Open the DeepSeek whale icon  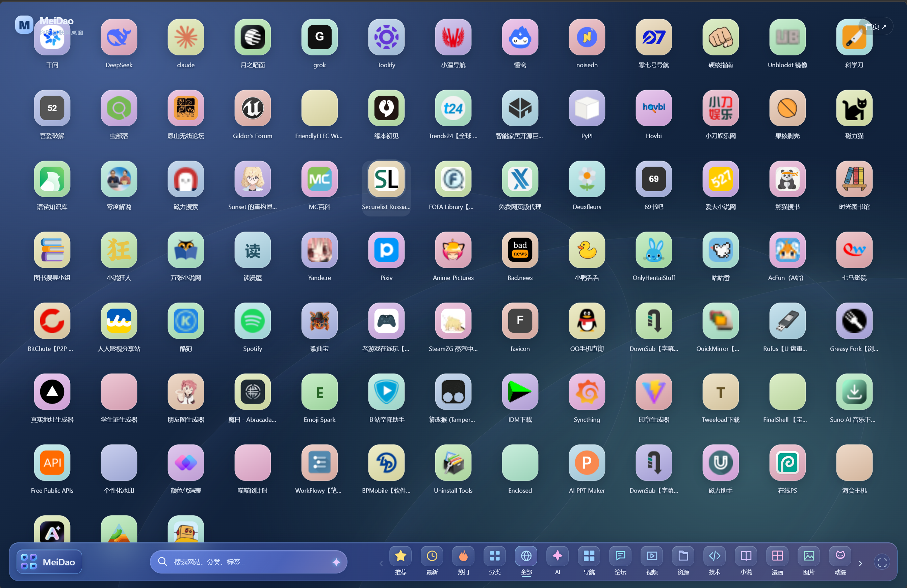tap(119, 37)
